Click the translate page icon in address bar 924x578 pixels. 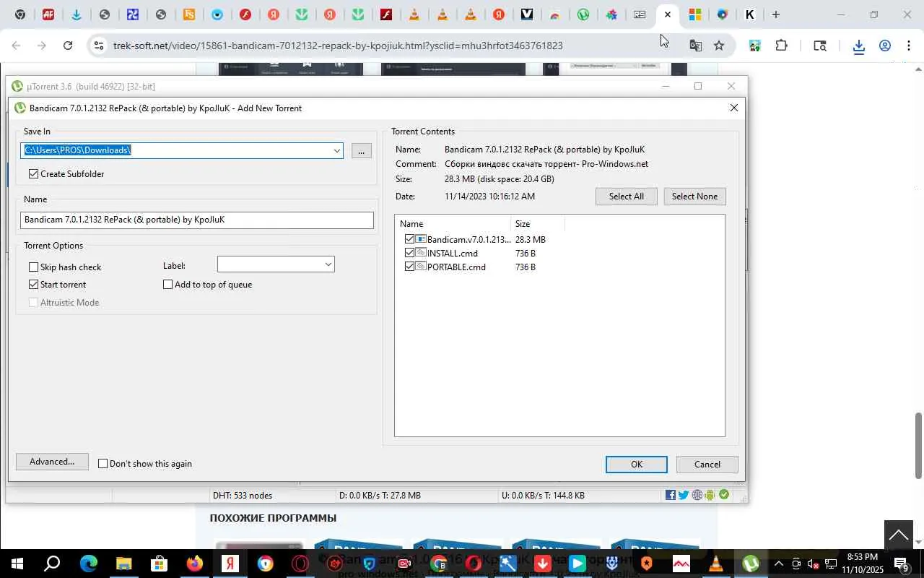pyautogui.click(x=695, y=46)
